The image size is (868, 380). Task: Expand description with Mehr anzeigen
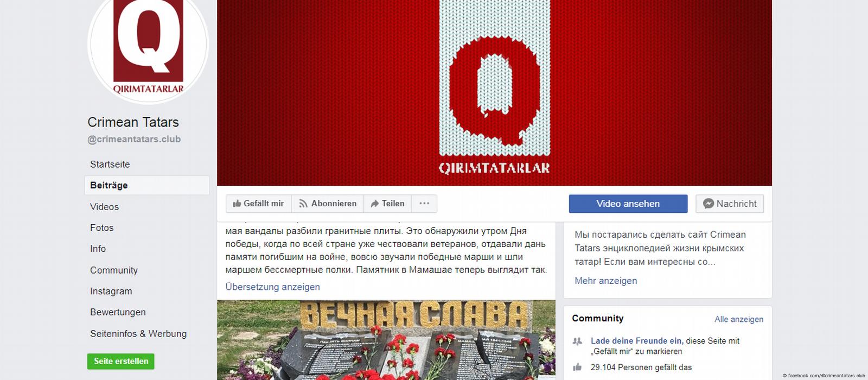(x=606, y=281)
